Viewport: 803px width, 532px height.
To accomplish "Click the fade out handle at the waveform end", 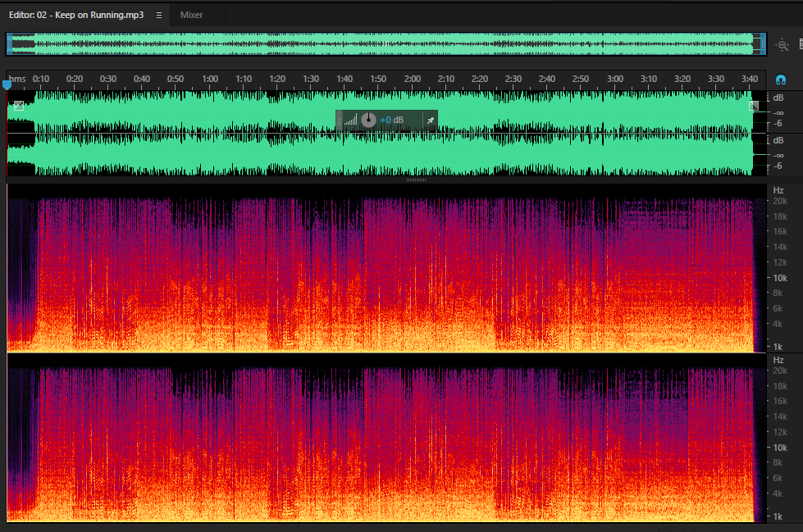I will 754,106.
